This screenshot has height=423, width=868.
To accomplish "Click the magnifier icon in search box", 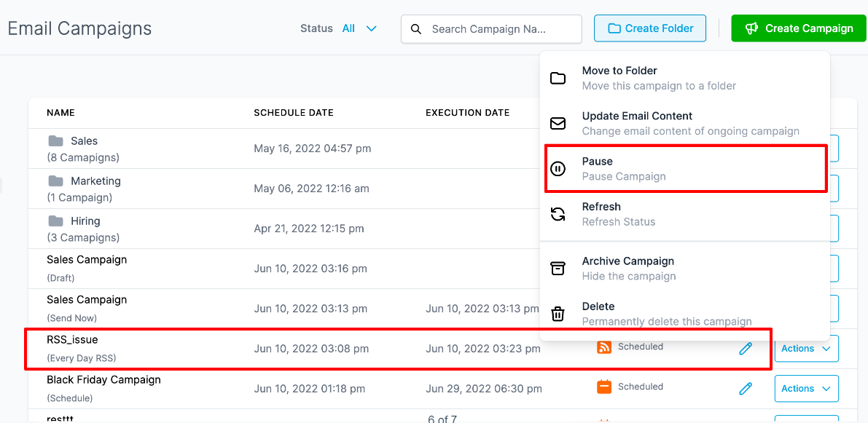I will click(415, 28).
